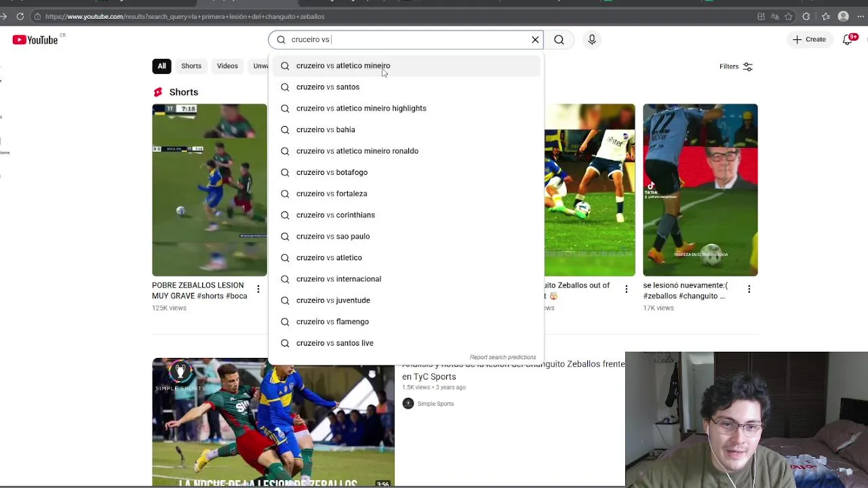Choose suggestion cruzeiro vs juventude
This screenshot has width=868, height=488.
[x=406, y=300]
